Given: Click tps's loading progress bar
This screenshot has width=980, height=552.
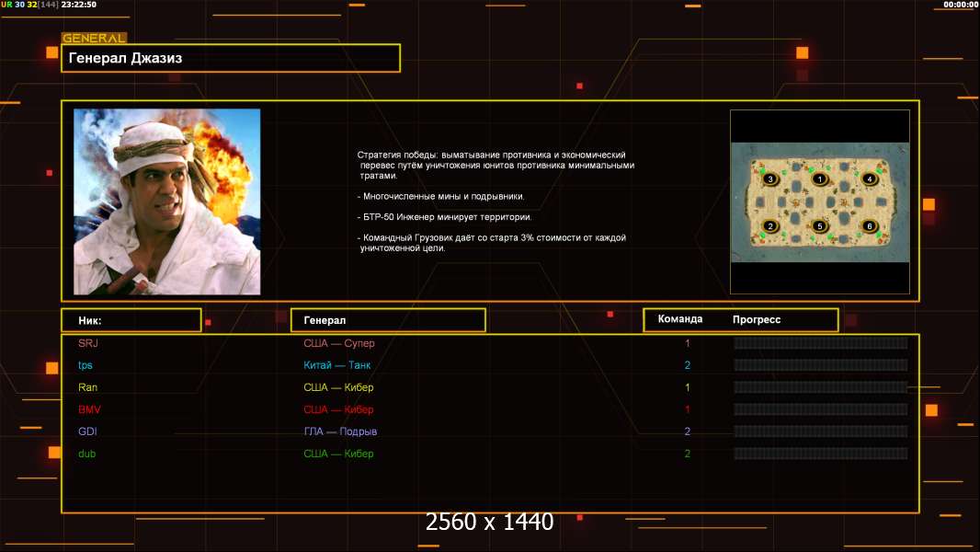Looking at the screenshot, I should (821, 365).
